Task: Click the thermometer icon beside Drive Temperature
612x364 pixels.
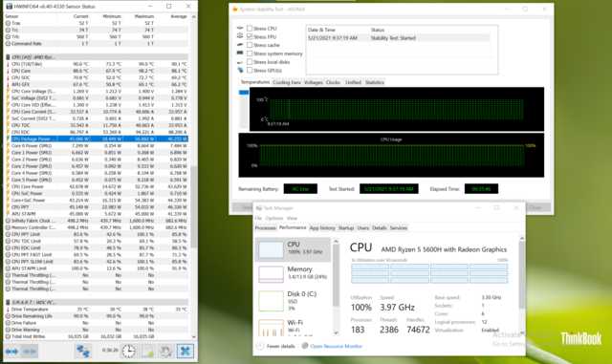Action: click(x=8, y=310)
